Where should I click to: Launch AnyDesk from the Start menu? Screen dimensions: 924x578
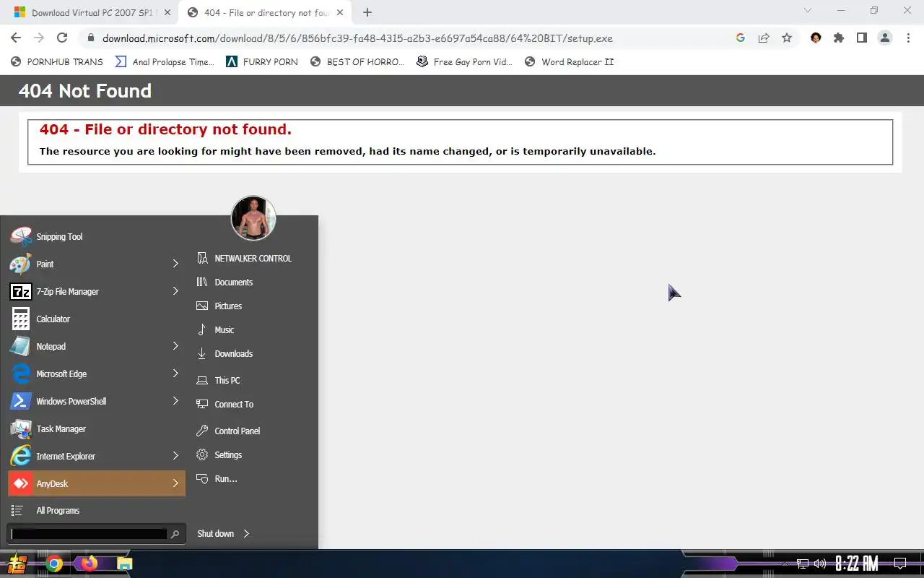coord(96,483)
